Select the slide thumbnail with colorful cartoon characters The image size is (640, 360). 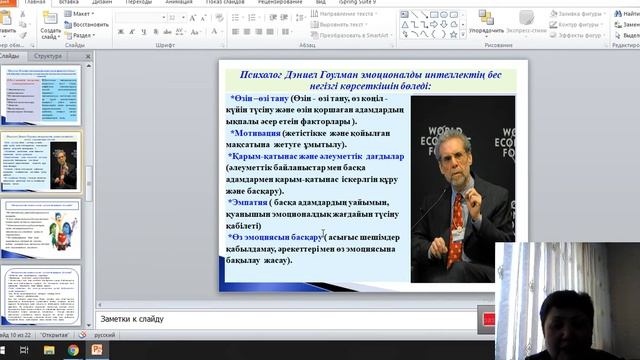coord(41,229)
